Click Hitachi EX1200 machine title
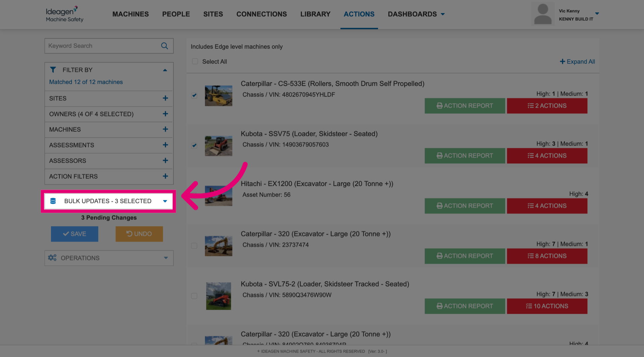 click(x=317, y=184)
